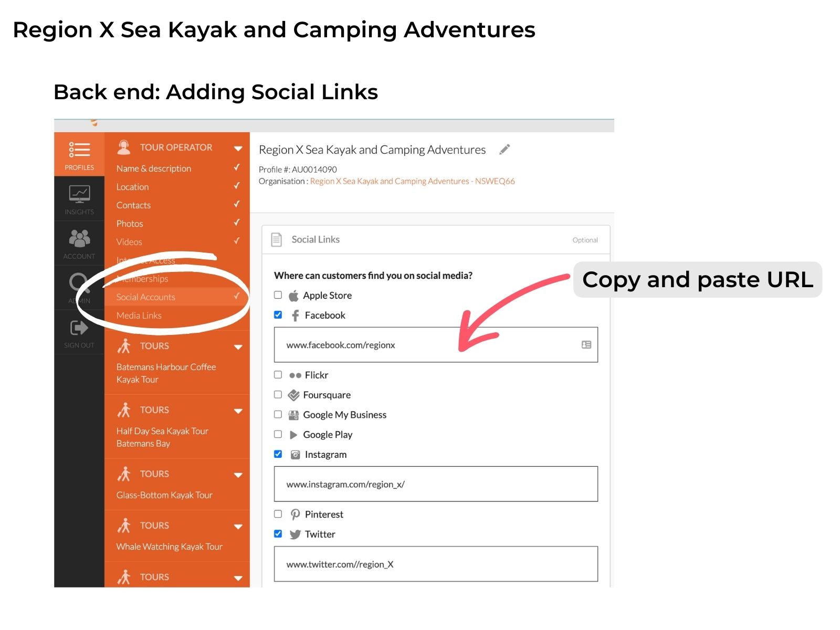Screen dimensions: 840x630
Task: Click the Tour Operator headset icon
Action: (x=124, y=148)
